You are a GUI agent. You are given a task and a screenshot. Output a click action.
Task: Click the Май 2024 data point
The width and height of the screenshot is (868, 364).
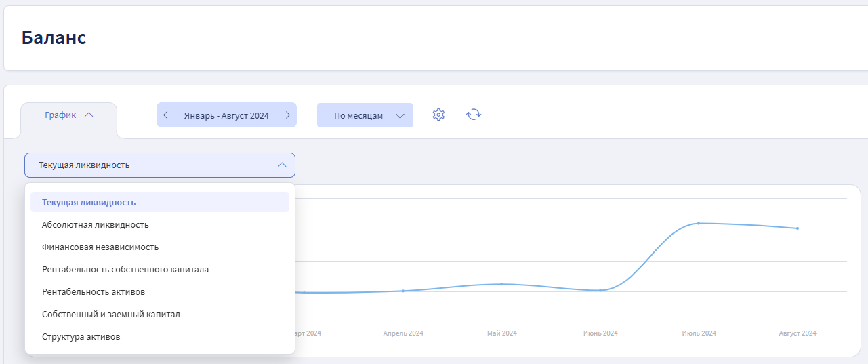[x=501, y=284]
